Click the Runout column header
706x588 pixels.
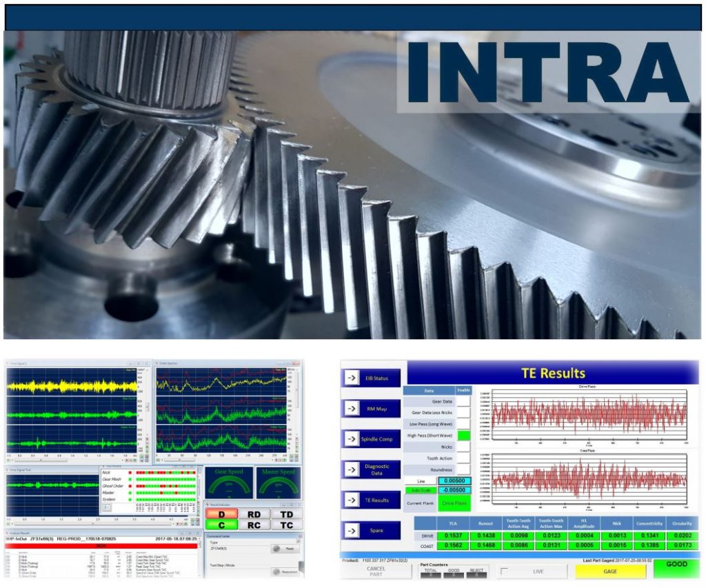coord(486,523)
